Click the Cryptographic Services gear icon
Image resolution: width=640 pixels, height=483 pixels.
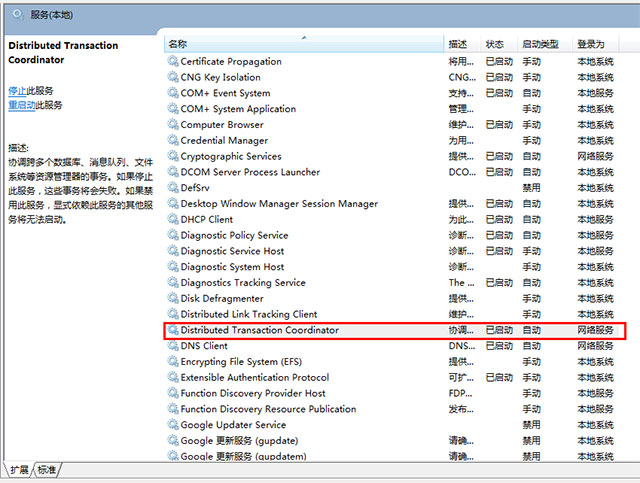tap(173, 157)
